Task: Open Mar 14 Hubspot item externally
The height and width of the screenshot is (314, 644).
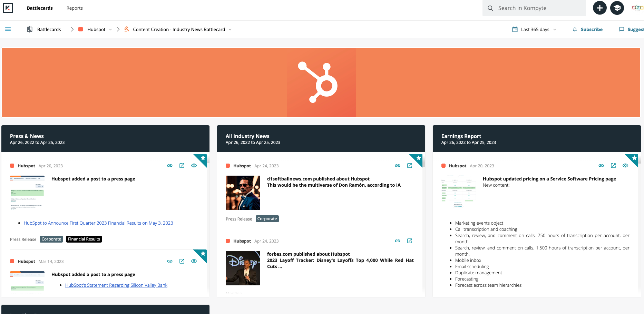Action: [x=182, y=261]
